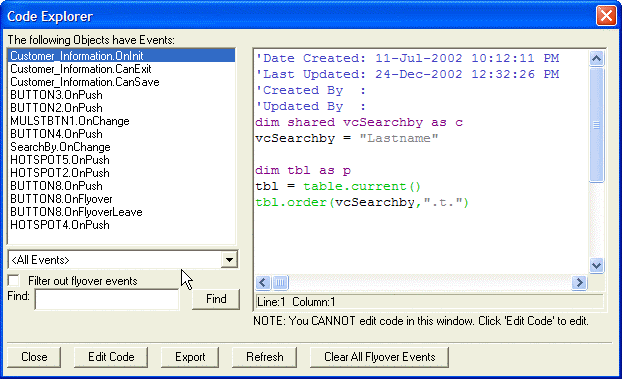Screen dimensions: 622x379
Task: Select the MULSTBTN1.OnChange entry
Action: [x=121, y=121]
